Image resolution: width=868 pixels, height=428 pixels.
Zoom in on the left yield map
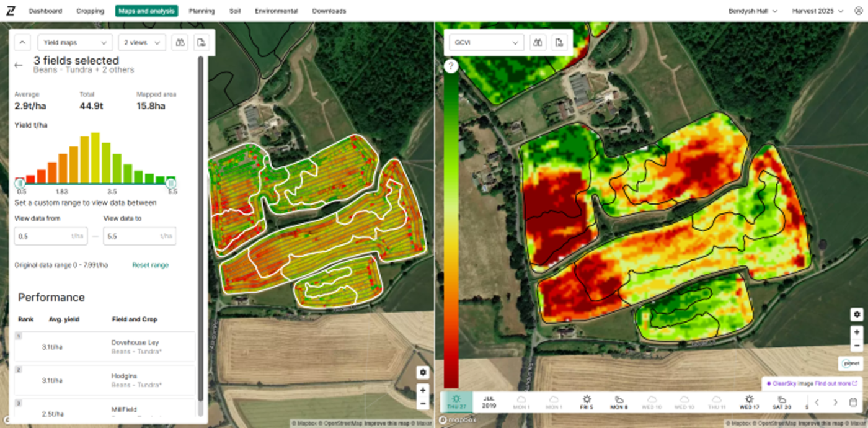pos(423,390)
